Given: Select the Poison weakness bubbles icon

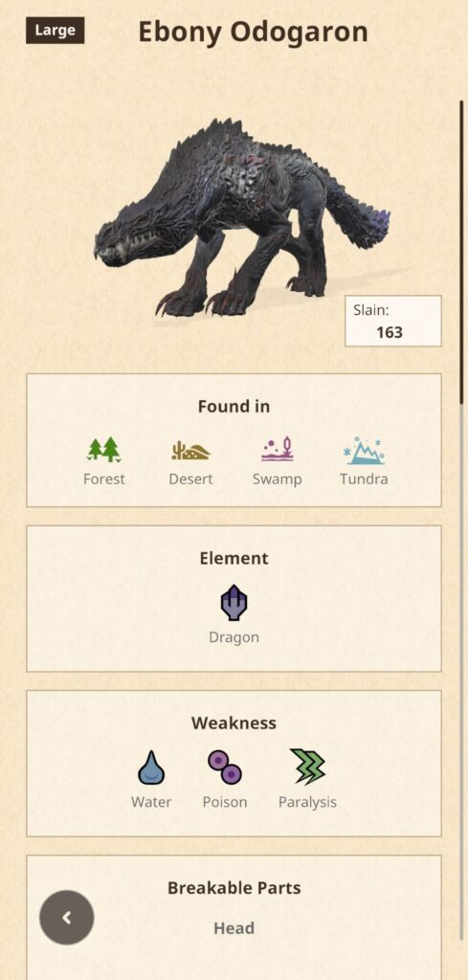Looking at the screenshot, I should (x=225, y=767).
